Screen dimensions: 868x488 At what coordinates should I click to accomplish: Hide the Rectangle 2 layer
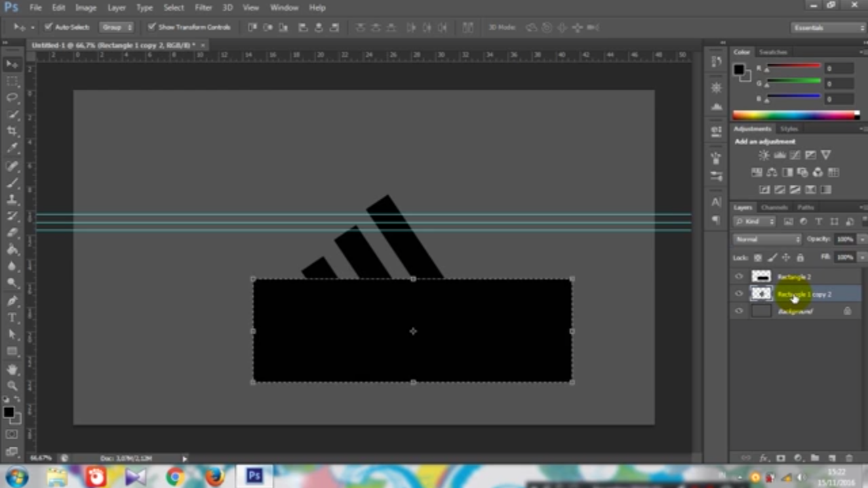pyautogui.click(x=739, y=277)
